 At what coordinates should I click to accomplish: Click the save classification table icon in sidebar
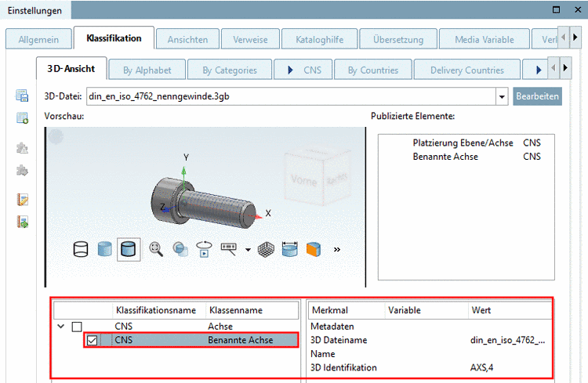click(22, 96)
